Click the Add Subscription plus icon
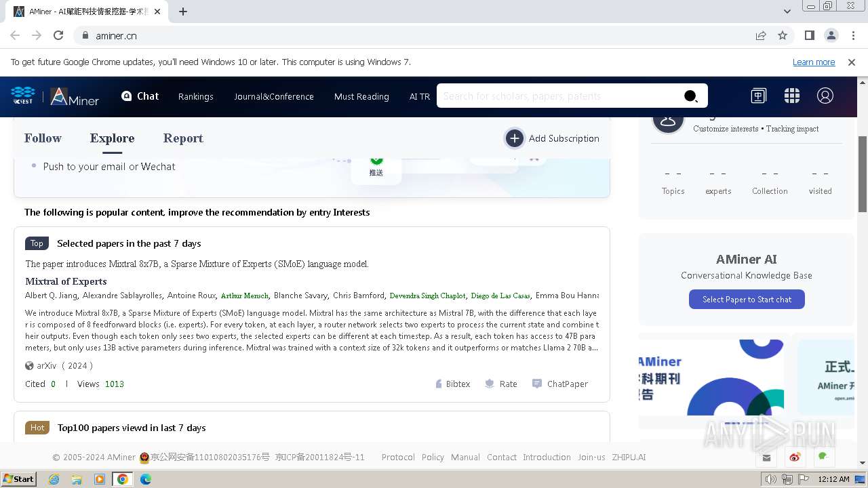Viewport: 868px width, 488px height. click(515, 138)
